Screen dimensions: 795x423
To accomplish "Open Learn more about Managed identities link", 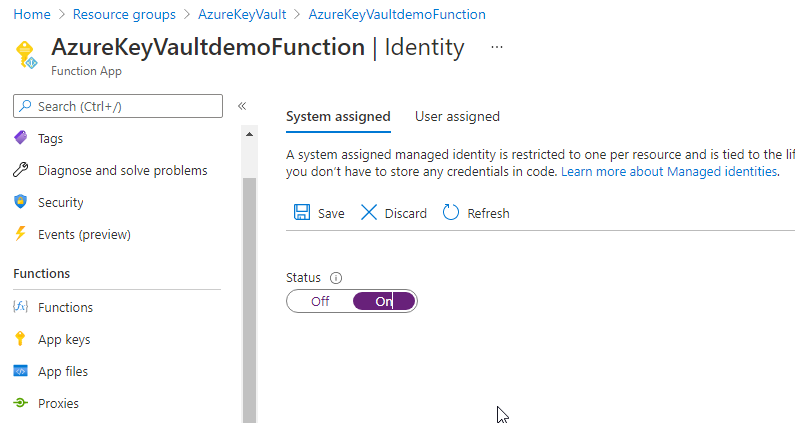I will click(x=669, y=171).
